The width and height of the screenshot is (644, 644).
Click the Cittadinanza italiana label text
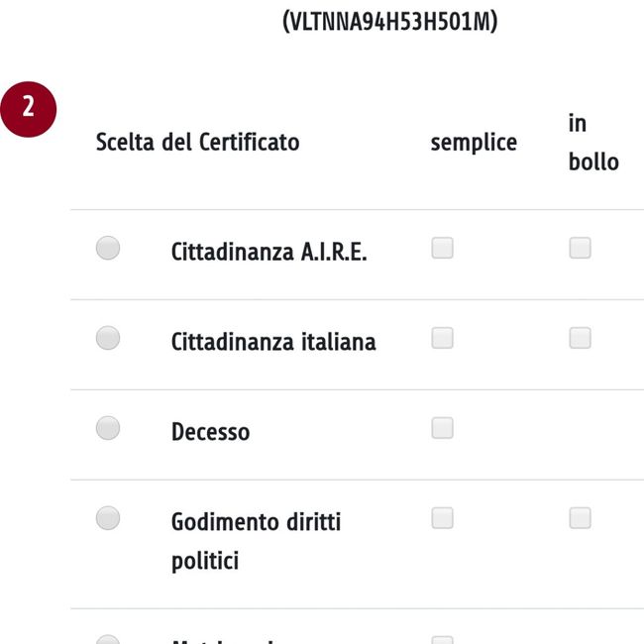click(x=272, y=343)
